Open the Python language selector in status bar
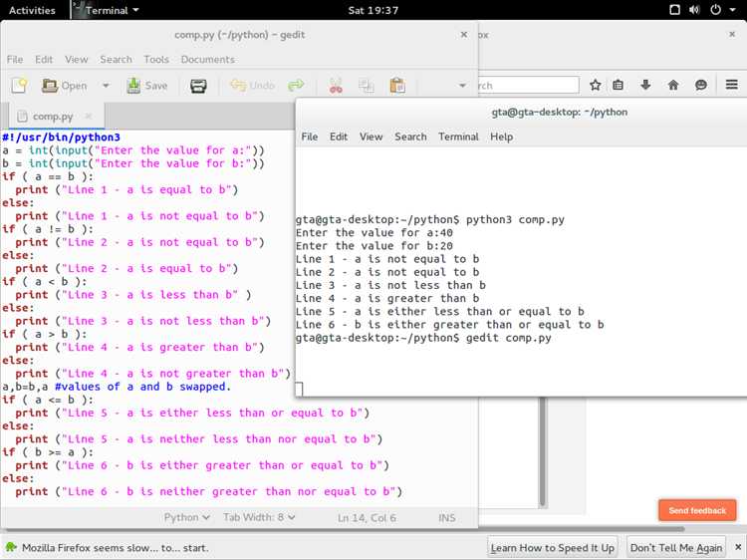 [x=187, y=517]
